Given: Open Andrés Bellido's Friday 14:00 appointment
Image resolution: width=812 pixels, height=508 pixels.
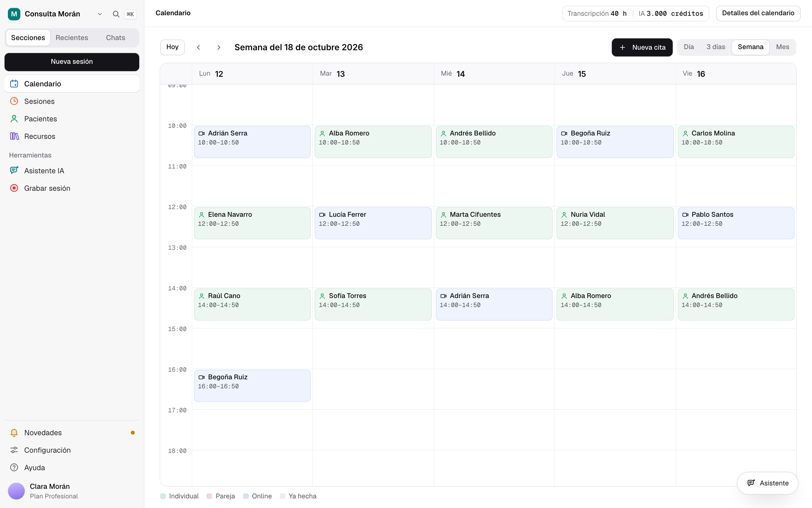Looking at the screenshot, I should [x=736, y=305].
